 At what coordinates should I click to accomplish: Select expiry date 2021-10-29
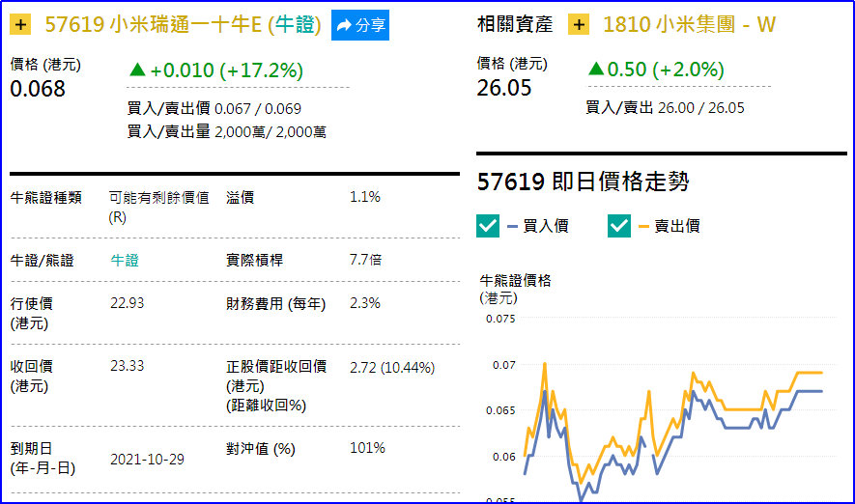click(147, 460)
